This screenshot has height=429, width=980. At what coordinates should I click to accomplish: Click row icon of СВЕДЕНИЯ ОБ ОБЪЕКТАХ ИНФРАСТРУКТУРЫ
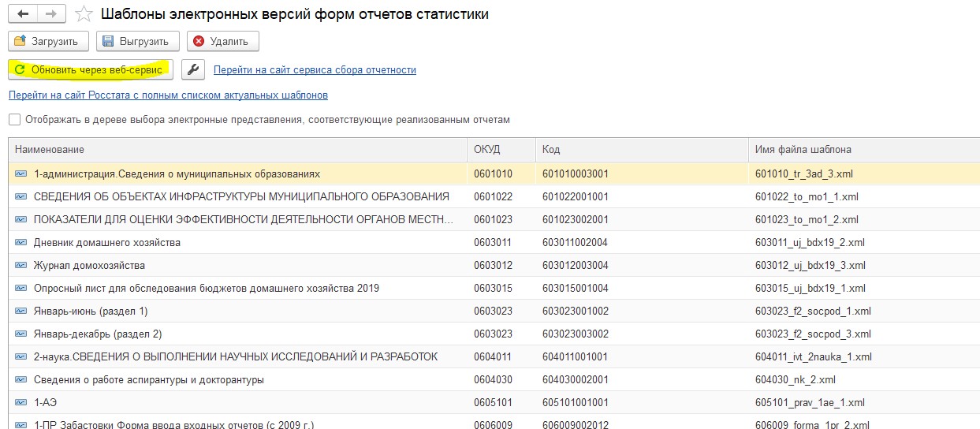tap(21, 196)
